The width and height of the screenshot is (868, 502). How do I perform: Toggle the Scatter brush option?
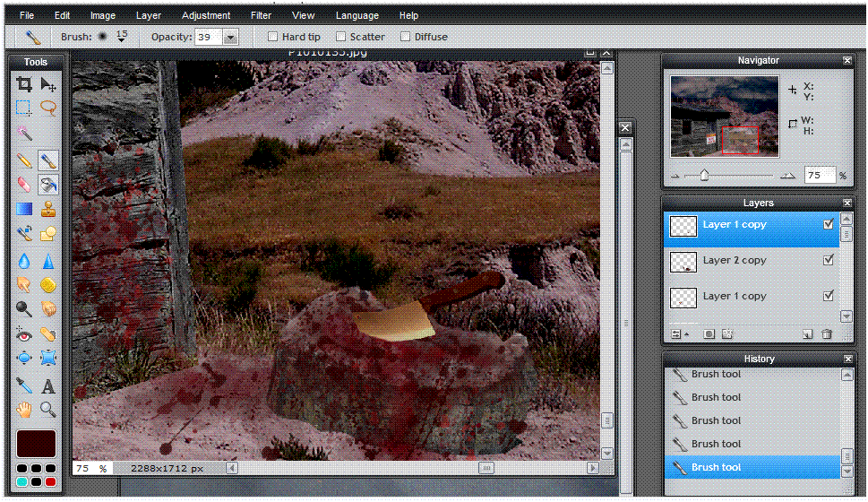[340, 37]
